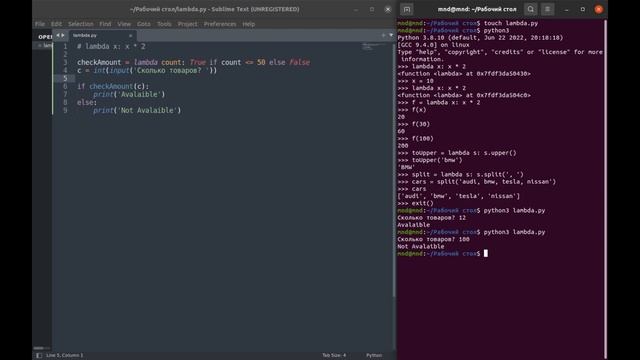Open the tab list dropdown arrow
Screen dimensions: 640x360
pyautogui.click(x=391, y=36)
